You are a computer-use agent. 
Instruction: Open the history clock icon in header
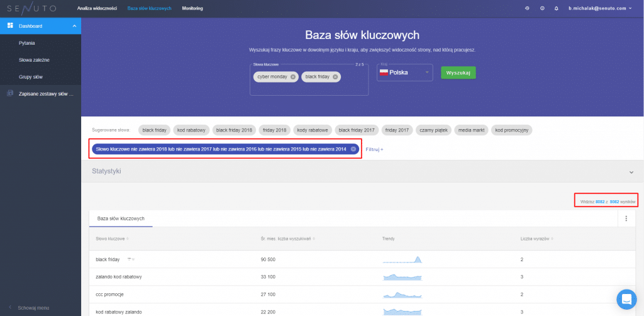coord(527,8)
